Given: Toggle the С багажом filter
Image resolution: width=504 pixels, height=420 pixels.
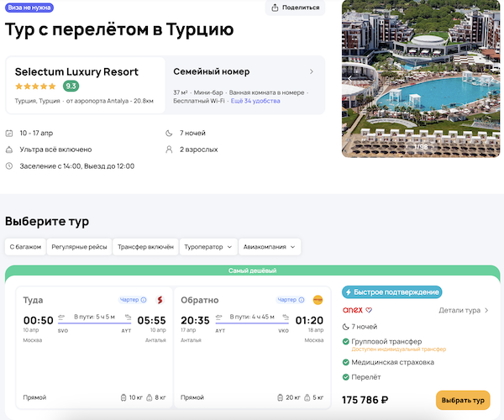Looking at the screenshot, I should click(25, 247).
